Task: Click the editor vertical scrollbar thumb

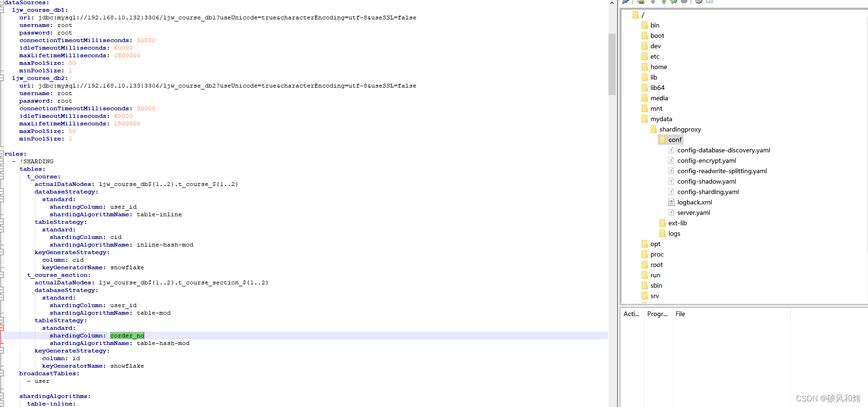Action: 612,64
